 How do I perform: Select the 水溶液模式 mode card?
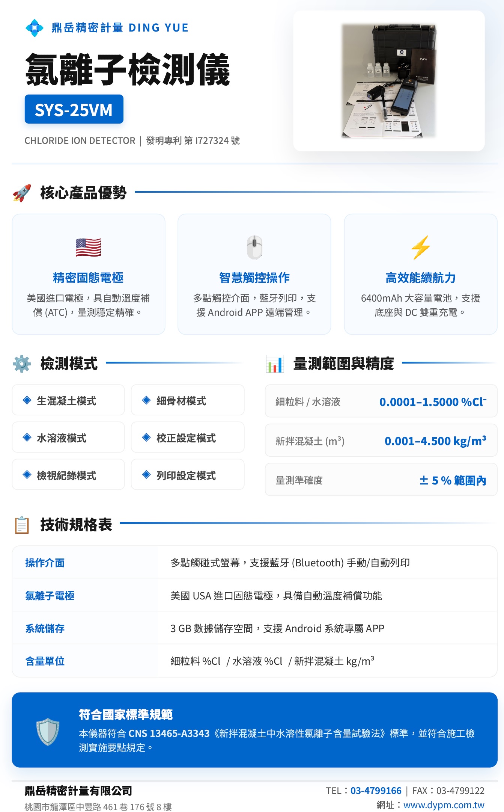click(x=68, y=437)
